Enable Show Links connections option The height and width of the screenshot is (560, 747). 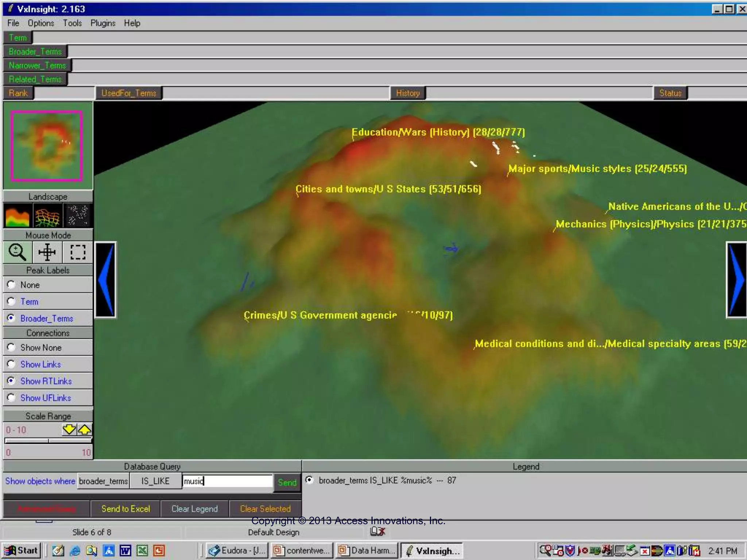point(11,364)
